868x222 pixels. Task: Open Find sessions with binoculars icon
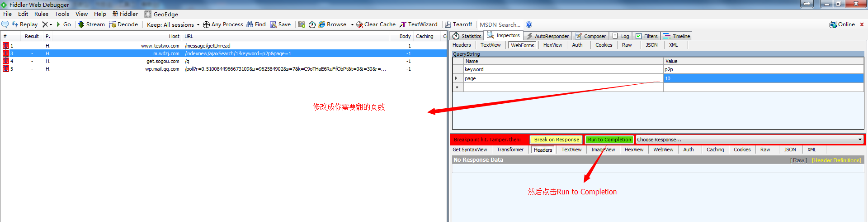(256, 24)
